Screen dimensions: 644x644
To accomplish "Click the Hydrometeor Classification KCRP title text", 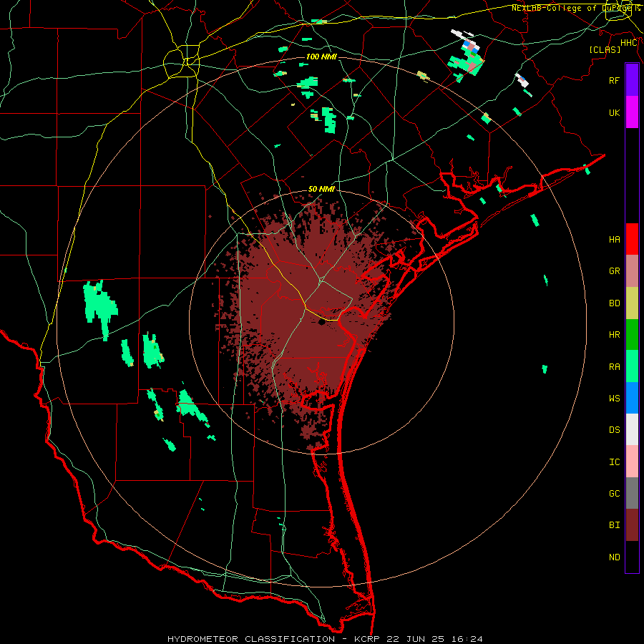I will pos(325,639).
